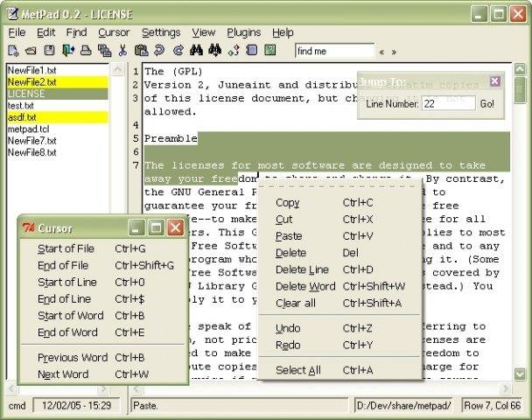Image resolution: width=532 pixels, height=420 pixels.
Task: Click the Paste clipboard toolbar icon
Action: point(141,51)
